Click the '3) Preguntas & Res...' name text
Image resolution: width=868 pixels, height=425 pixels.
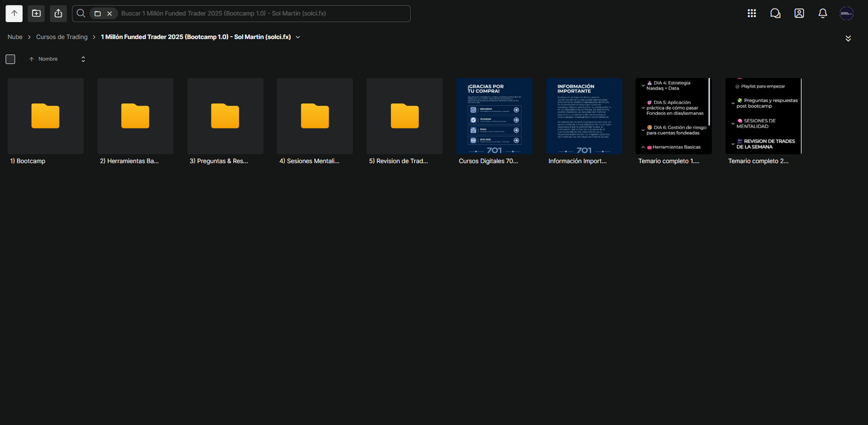(219, 161)
